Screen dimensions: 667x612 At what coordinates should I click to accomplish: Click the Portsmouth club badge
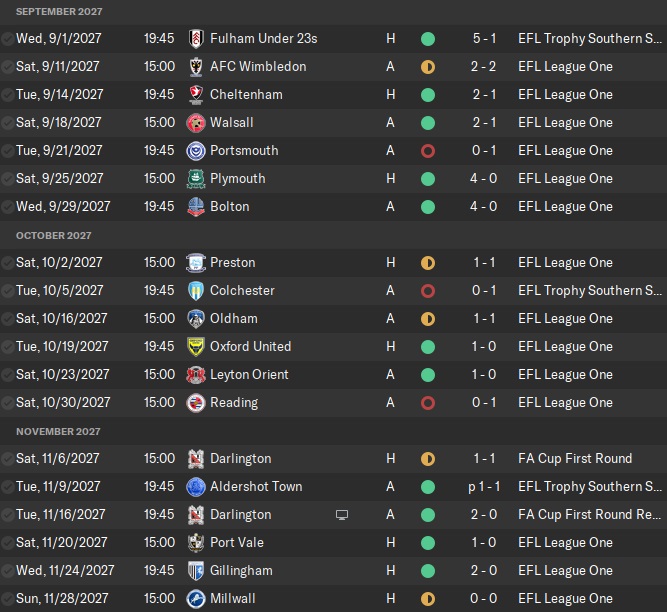coord(195,151)
